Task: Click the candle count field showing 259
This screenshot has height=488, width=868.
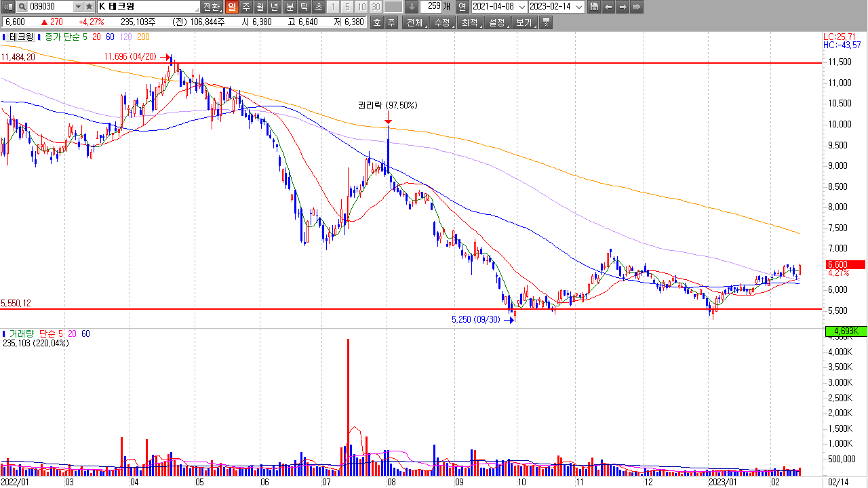Action: point(431,7)
